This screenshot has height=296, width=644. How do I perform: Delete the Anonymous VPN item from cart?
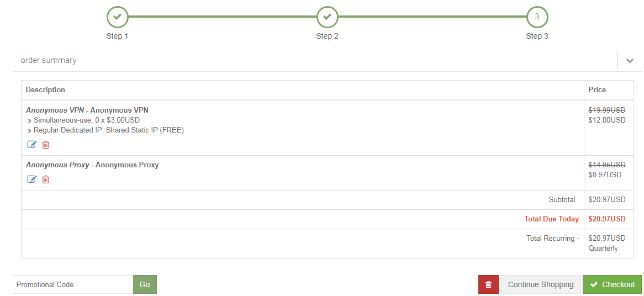click(46, 145)
